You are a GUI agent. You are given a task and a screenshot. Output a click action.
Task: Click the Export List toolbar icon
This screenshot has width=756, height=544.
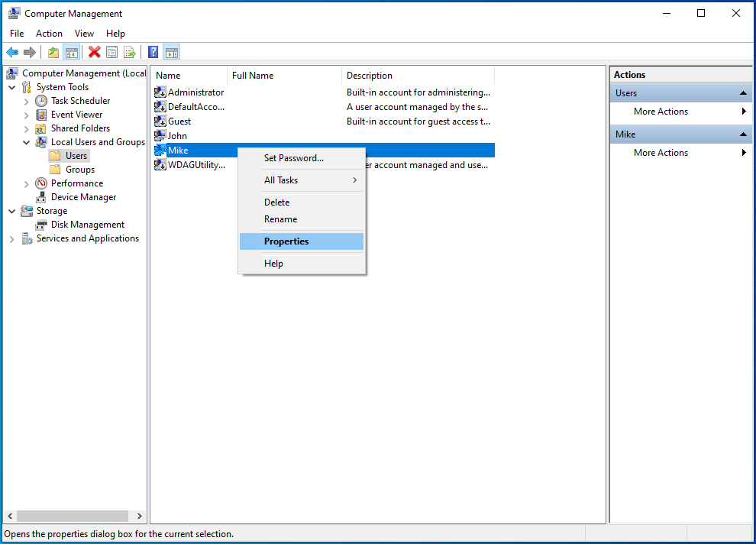pyautogui.click(x=130, y=52)
